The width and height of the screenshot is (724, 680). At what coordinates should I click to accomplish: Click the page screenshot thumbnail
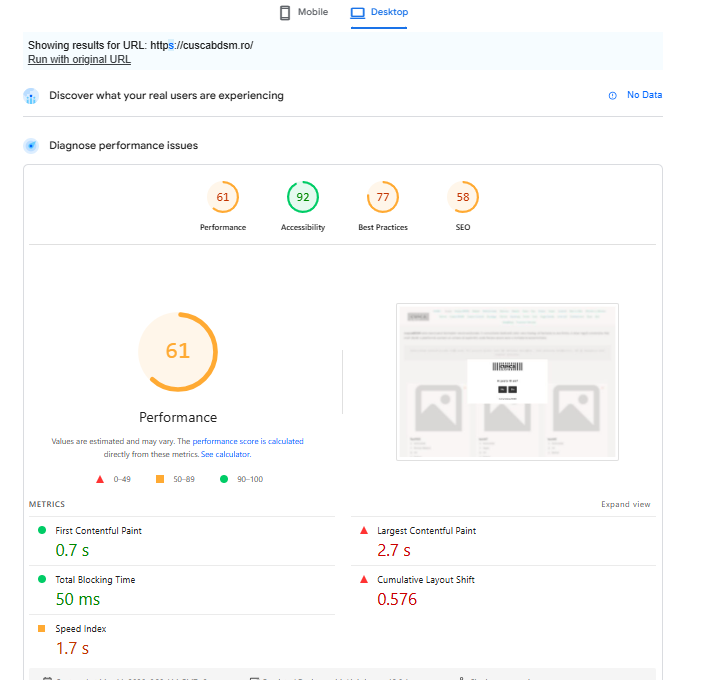[x=507, y=382]
